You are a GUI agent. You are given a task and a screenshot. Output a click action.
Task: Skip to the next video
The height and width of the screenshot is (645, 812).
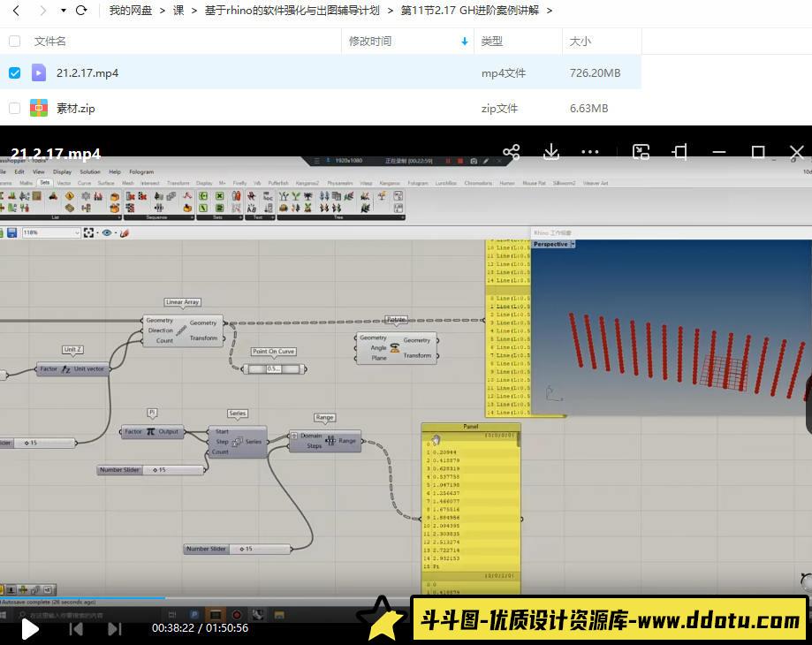(x=115, y=629)
